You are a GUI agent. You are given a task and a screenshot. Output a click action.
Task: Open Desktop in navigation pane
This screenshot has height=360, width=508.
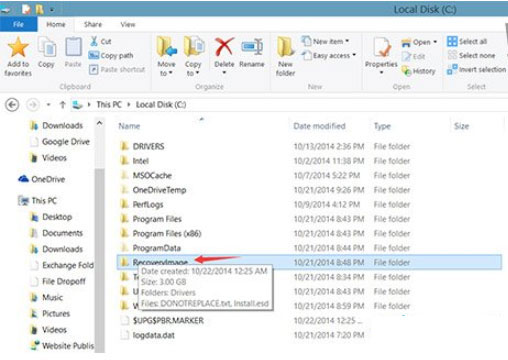[x=57, y=217]
